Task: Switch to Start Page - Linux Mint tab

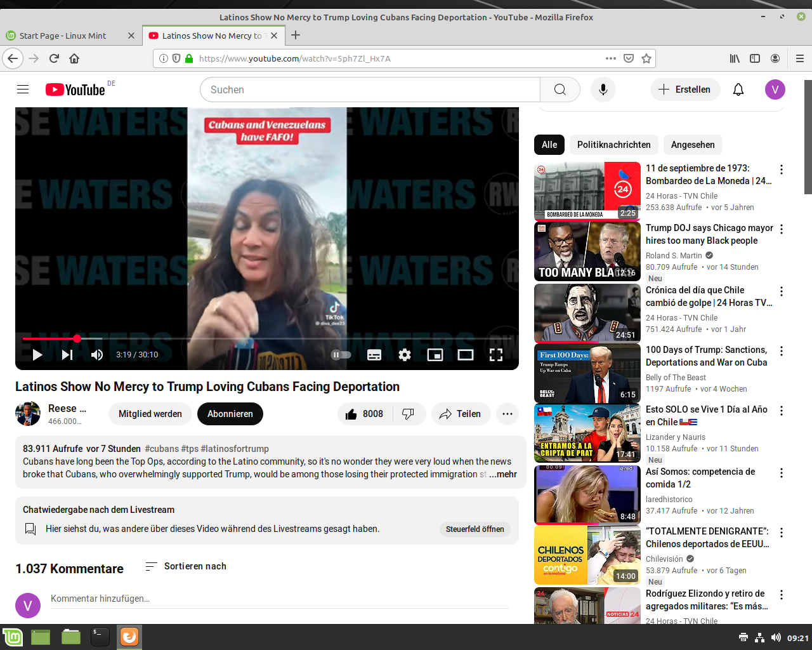Action: tap(70, 36)
